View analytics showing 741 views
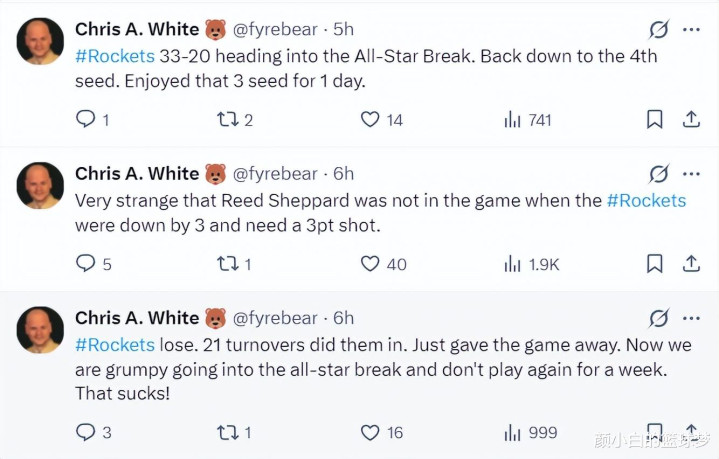Screen dimensions: 719x459 pos(528,120)
